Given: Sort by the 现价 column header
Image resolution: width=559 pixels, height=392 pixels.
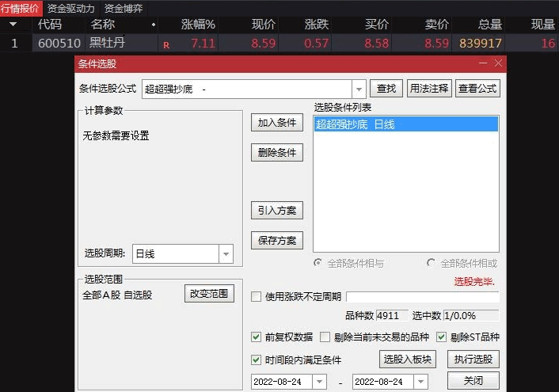Looking at the screenshot, I should click(x=264, y=25).
